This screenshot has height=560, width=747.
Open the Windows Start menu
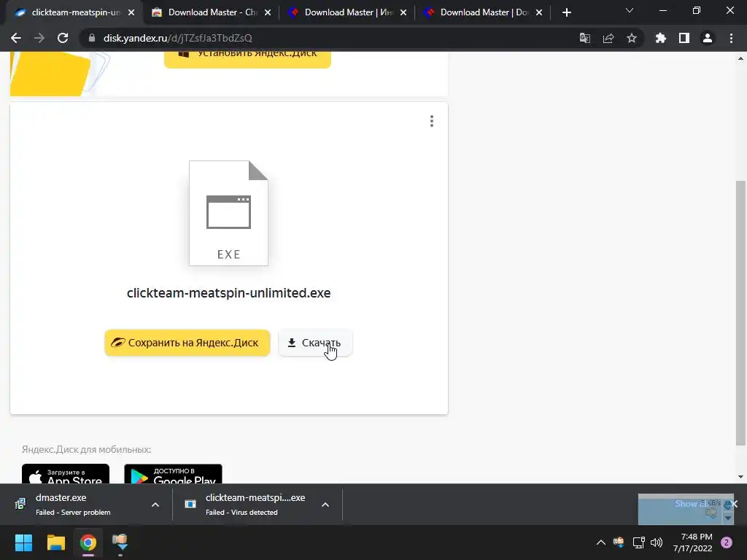pos(23,542)
